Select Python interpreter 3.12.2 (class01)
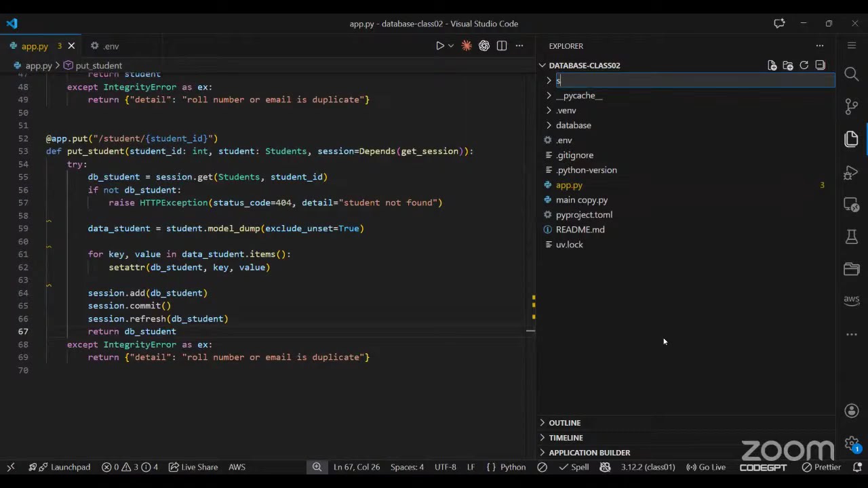868x488 pixels. [x=648, y=467]
